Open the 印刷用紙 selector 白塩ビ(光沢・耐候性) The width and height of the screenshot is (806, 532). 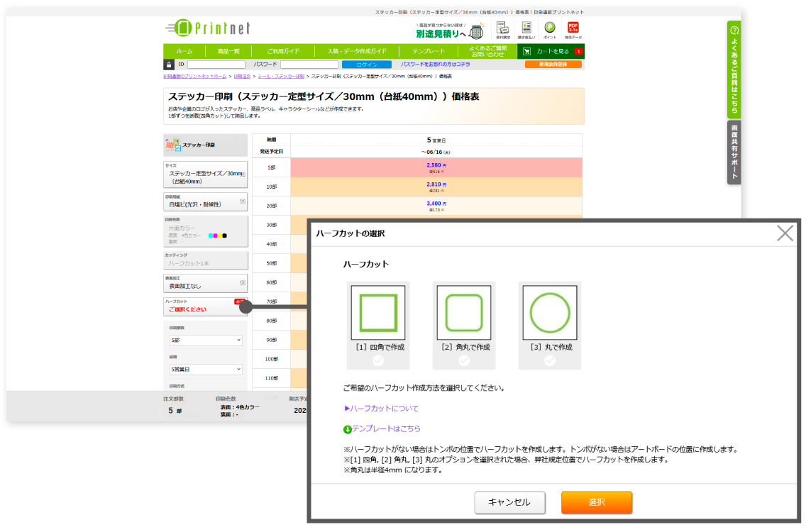point(205,202)
